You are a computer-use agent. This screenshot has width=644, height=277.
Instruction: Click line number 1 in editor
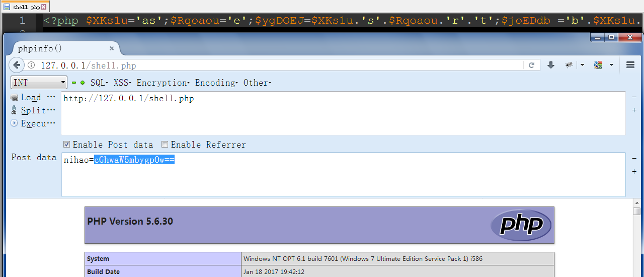pos(22,21)
